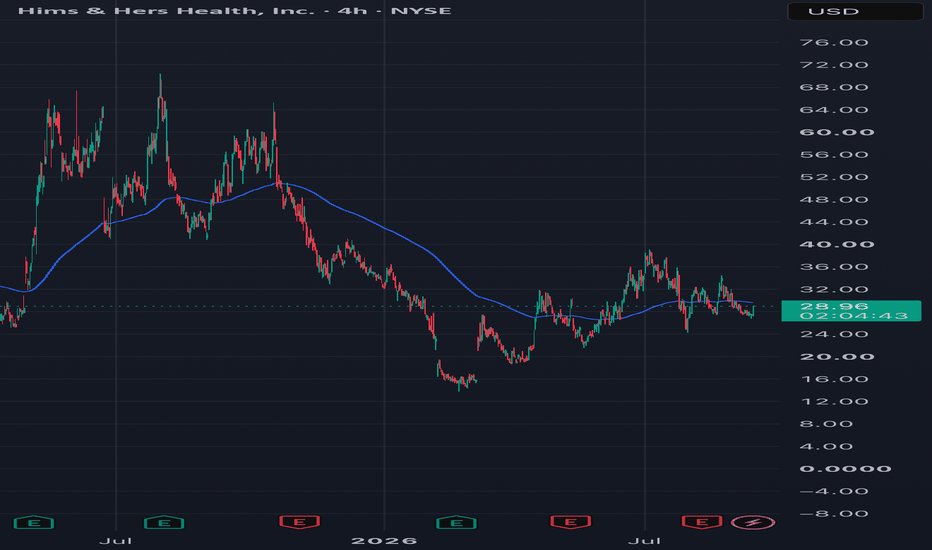The height and width of the screenshot is (550, 932).
Task: Select the green 28.96 current price label
Action: [x=851, y=311]
